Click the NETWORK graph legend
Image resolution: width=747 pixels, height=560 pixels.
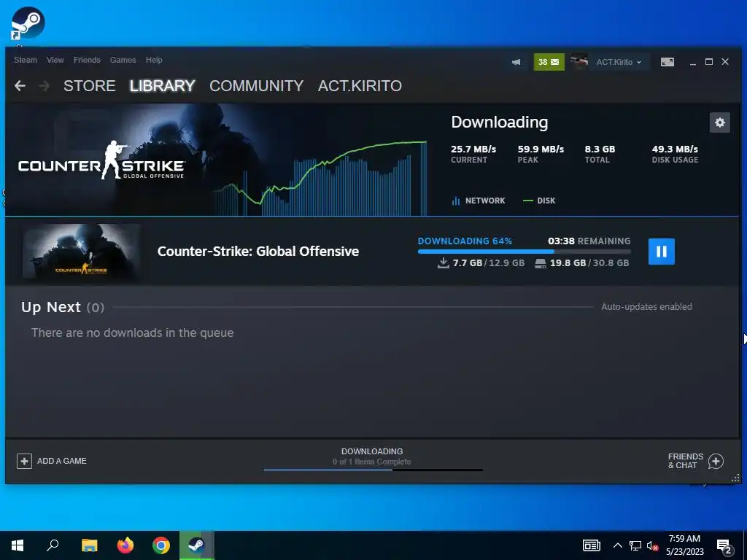[479, 201]
